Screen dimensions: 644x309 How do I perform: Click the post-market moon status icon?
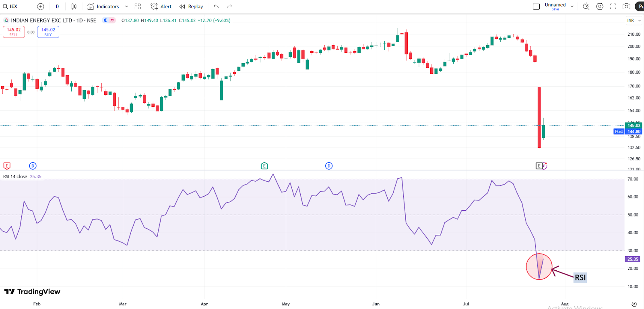105,20
